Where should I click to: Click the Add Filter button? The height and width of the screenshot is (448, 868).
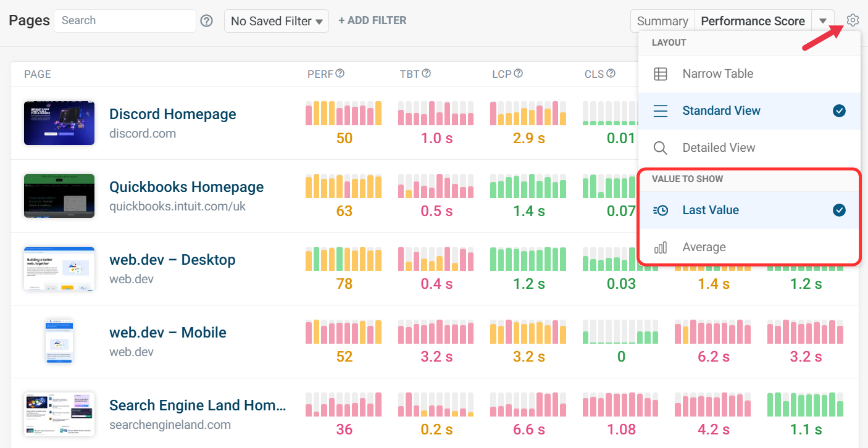[372, 20]
